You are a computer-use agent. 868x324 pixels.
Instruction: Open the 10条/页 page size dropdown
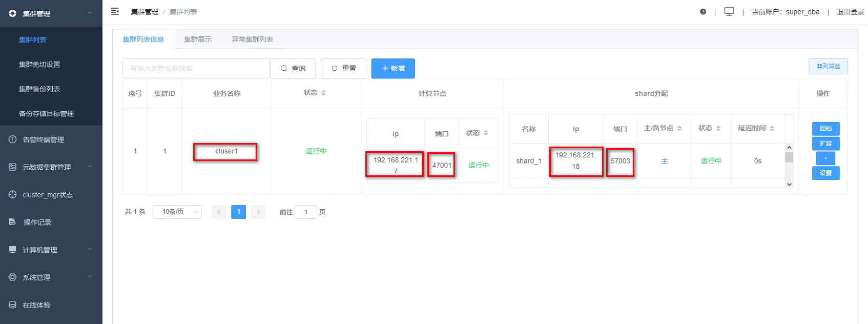coord(177,212)
